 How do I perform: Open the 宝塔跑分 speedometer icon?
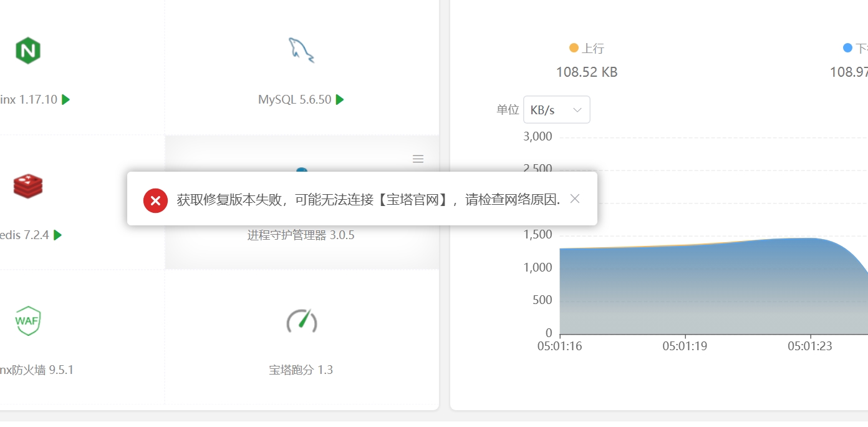tap(302, 320)
